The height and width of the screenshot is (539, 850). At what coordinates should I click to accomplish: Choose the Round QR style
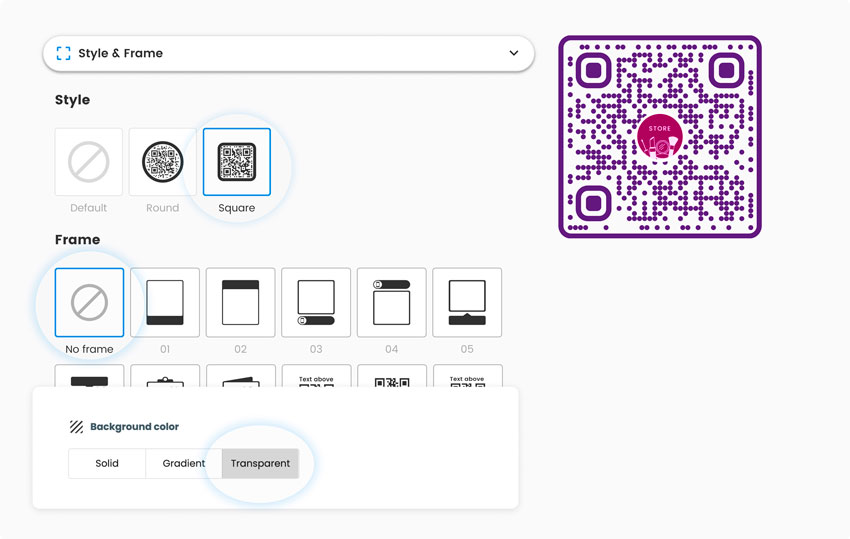[x=163, y=162]
